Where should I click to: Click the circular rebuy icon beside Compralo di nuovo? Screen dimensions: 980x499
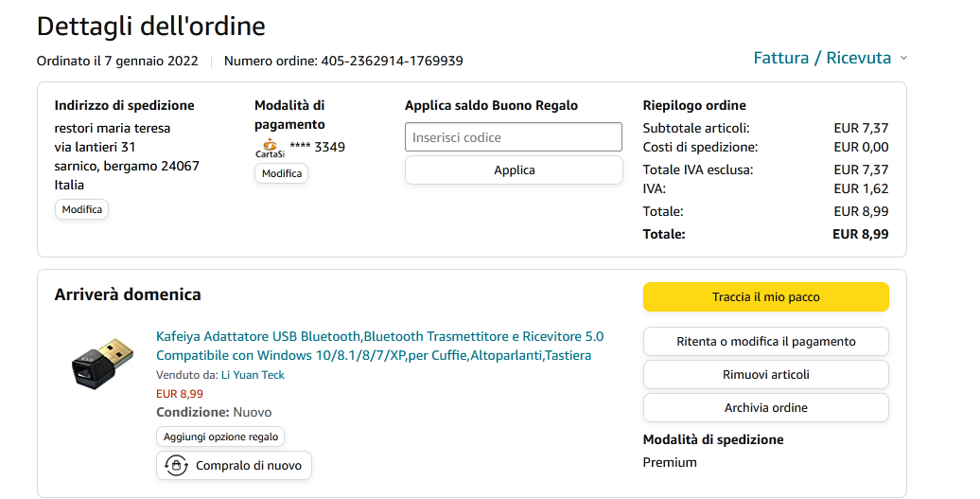(176, 465)
